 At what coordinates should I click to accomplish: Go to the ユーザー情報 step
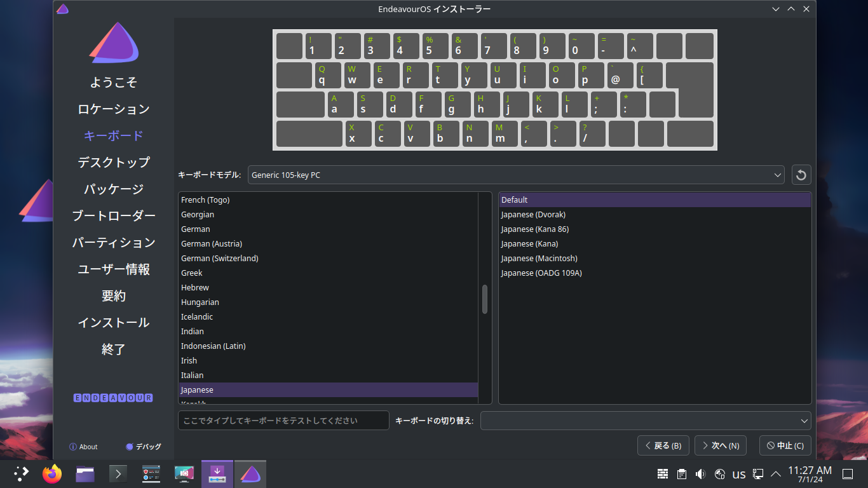tap(114, 269)
